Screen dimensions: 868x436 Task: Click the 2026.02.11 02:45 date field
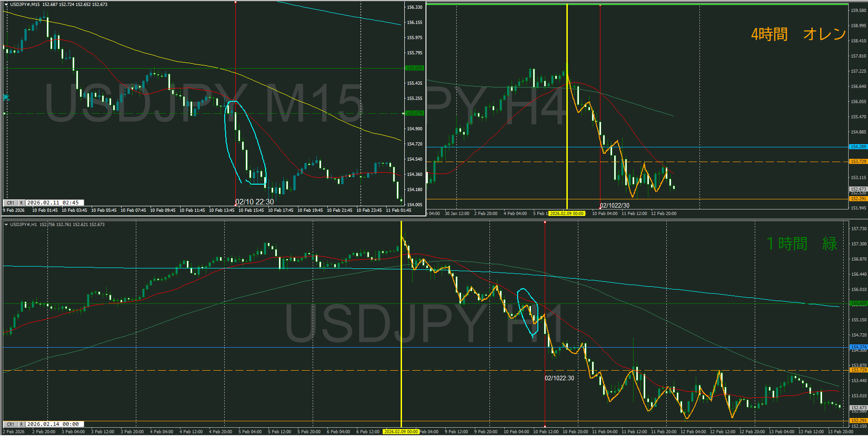pos(52,203)
